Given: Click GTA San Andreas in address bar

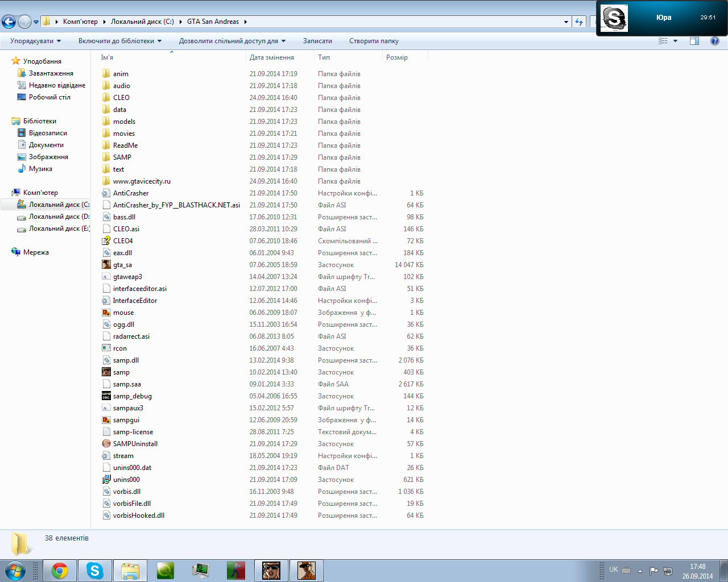Looking at the screenshot, I should click(213, 22).
